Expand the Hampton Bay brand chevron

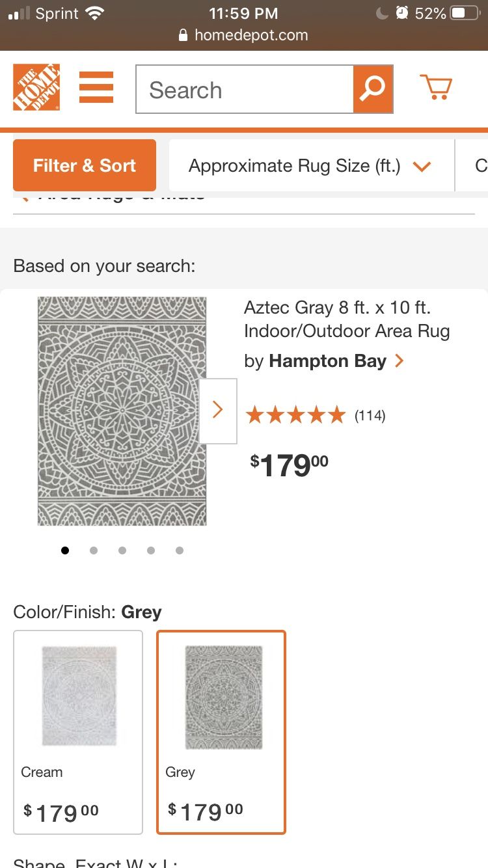tap(400, 360)
